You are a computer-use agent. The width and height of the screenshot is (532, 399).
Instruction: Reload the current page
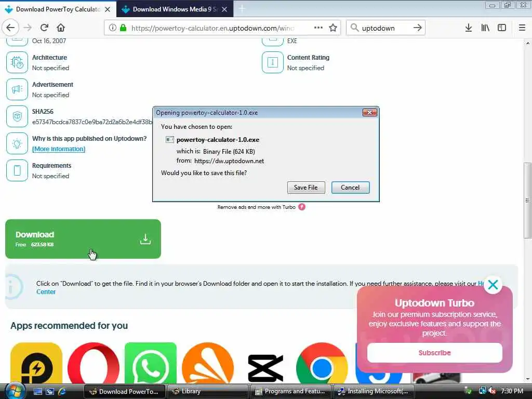click(x=44, y=28)
